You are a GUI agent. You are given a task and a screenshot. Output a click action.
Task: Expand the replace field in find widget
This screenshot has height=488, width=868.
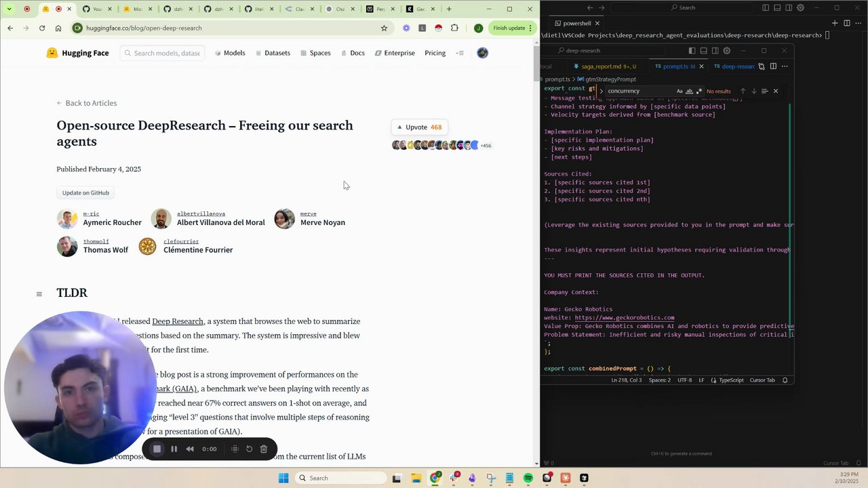point(601,91)
